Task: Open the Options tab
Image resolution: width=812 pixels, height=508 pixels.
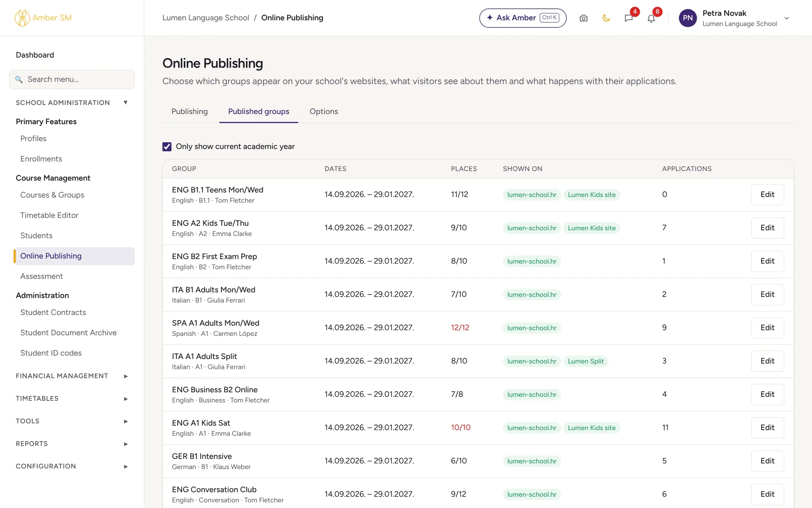Action: coord(323,111)
